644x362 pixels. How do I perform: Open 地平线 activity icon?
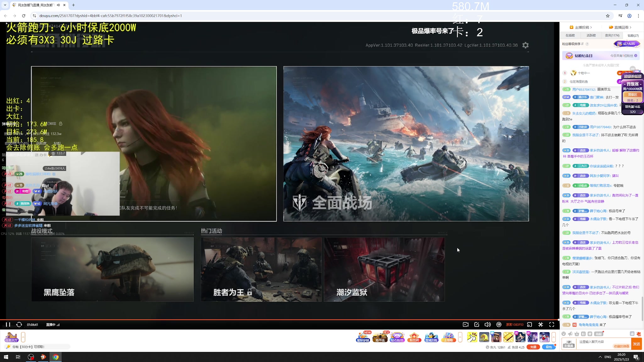pyautogui.click(x=380, y=337)
